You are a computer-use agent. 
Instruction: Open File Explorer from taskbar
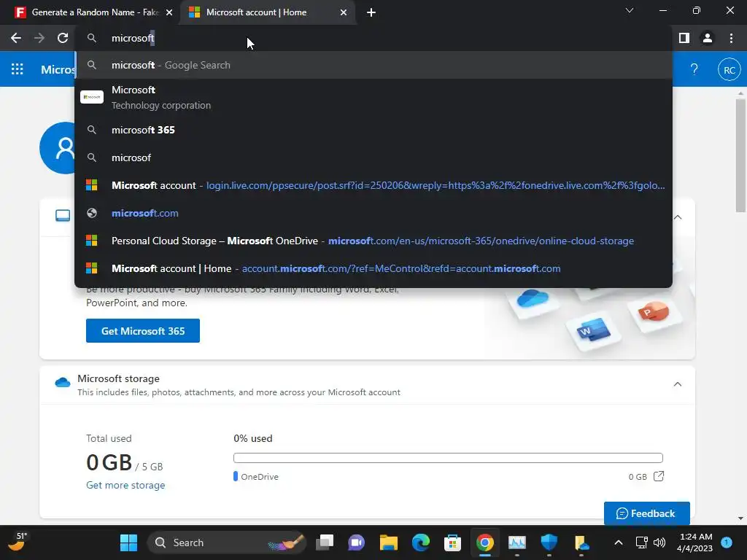(x=388, y=542)
